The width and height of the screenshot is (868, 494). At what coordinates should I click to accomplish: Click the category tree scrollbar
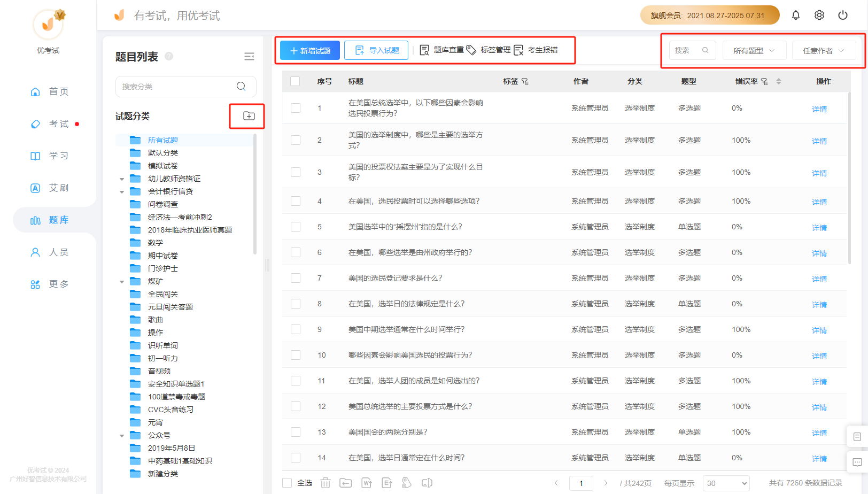tap(255, 194)
